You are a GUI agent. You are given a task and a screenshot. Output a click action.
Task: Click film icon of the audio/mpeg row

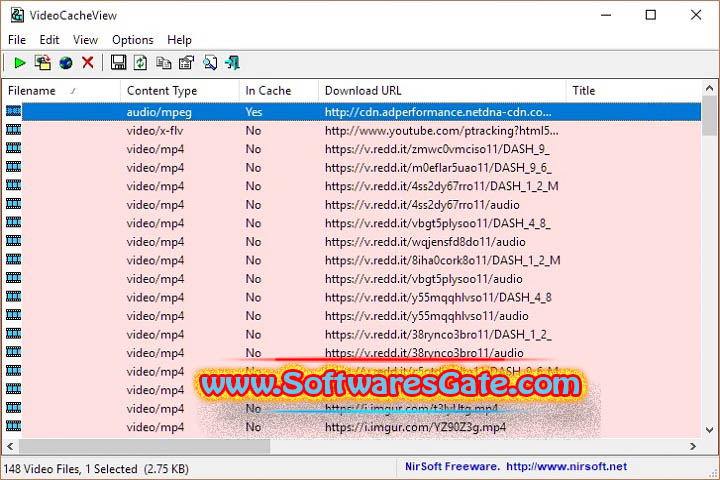pos(13,111)
